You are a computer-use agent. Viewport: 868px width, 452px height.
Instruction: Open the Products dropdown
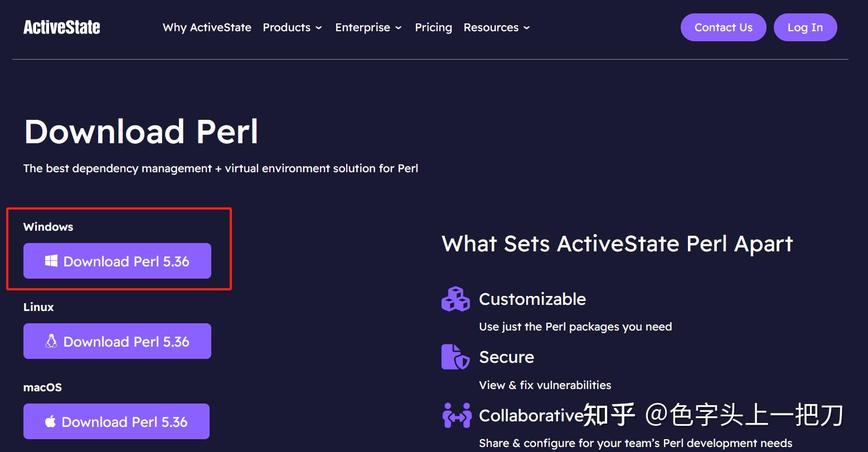click(x=287, y=27)
